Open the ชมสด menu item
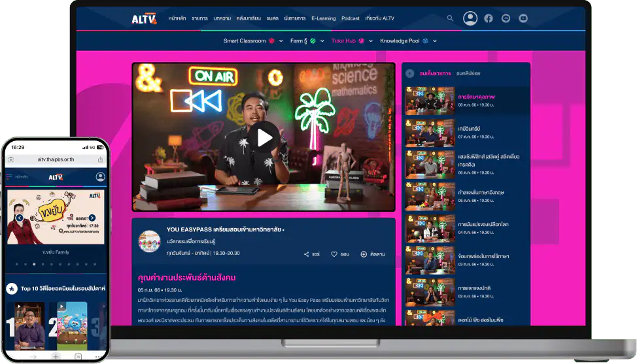Viewport: 637px width, 364px height. [272, 18]
